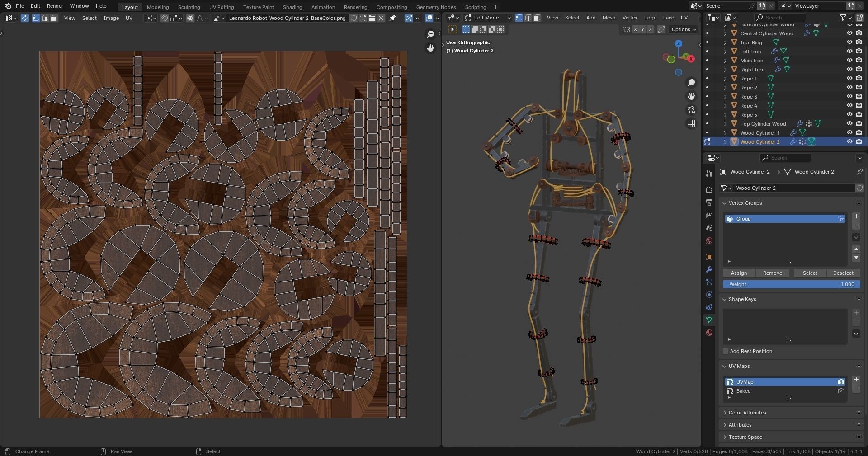Viewport: 868px width, 456px height.
Task: Toggle UV sync selection in UV editor
Action: click(25, 18)
